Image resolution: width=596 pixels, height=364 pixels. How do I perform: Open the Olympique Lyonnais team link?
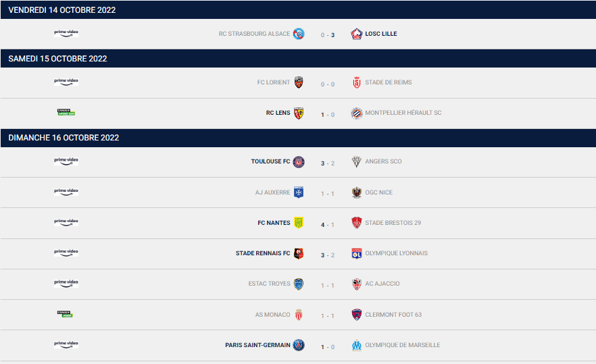(396, 254)
